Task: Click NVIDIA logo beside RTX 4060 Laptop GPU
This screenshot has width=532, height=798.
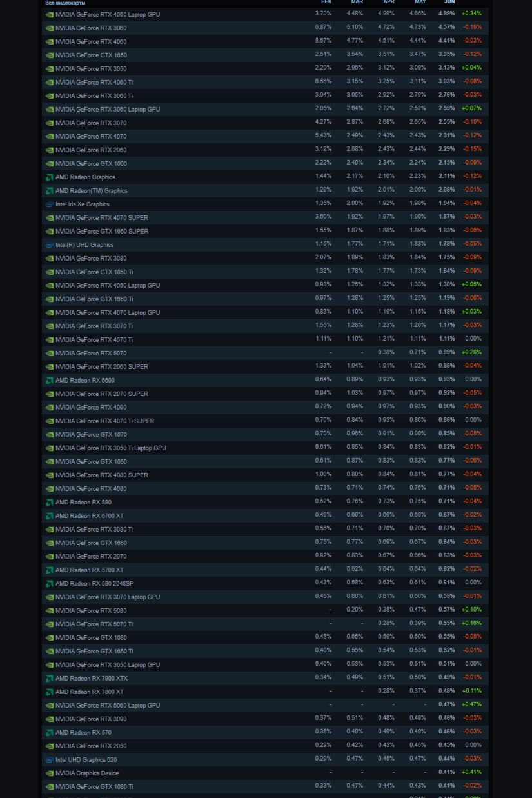Action: click(x=50, y=14)
